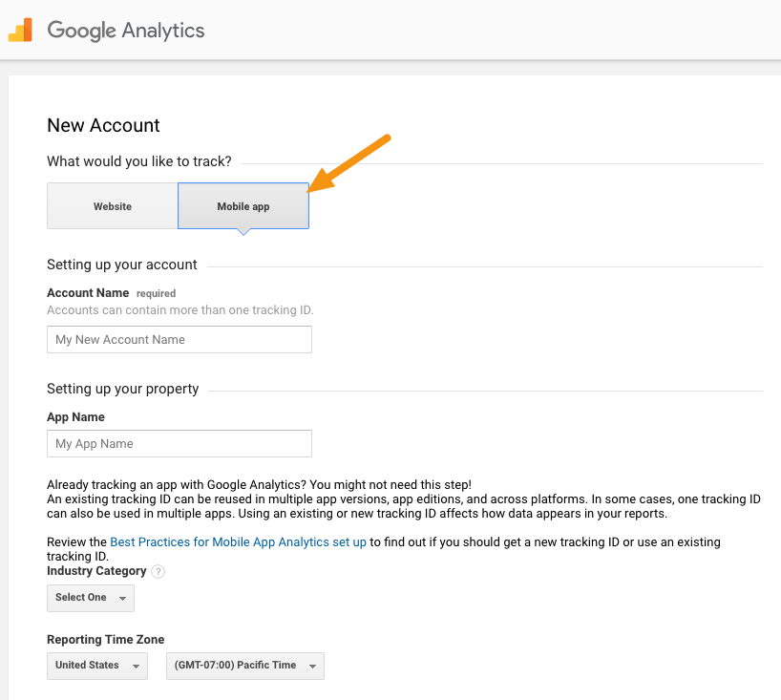Screen dimensions: 781x700
Task: Click the United States dropdown arrow
Action: [x=137, y=666]
